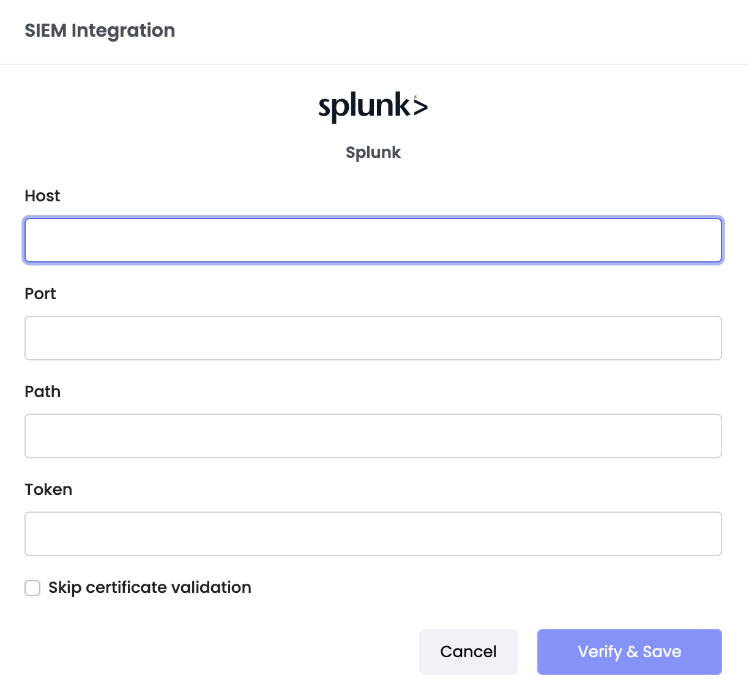Select the Path text box
The height and width of the screenshot is (700, 749).
pos(373,436)
